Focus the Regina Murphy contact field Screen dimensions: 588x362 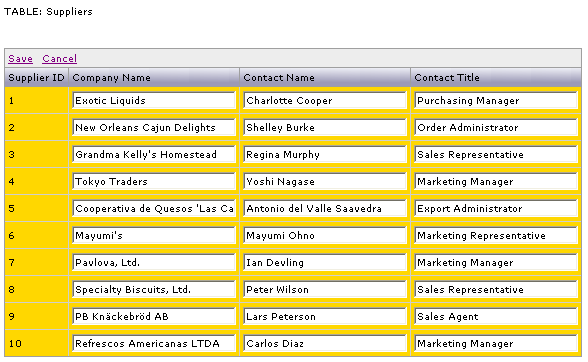pos(325,155)
